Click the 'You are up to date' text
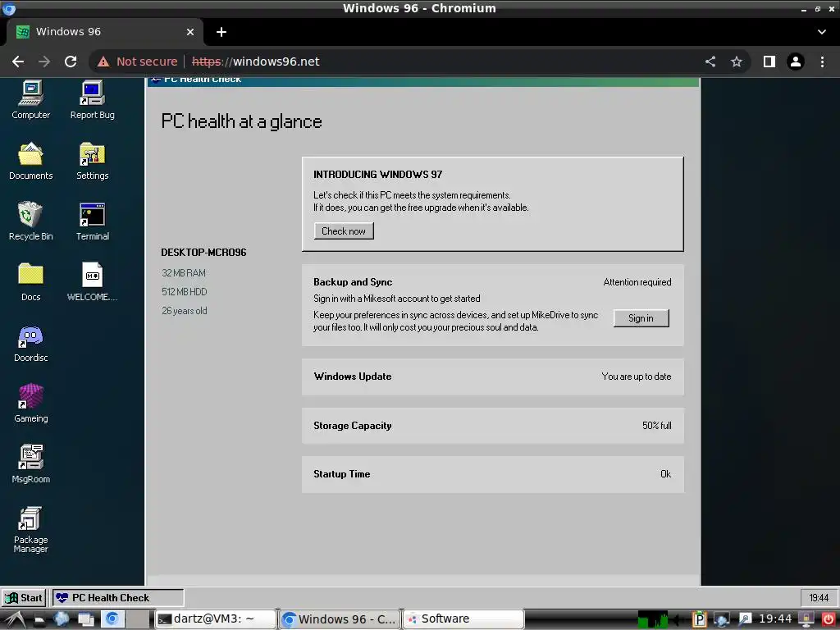 click(636, 377)
